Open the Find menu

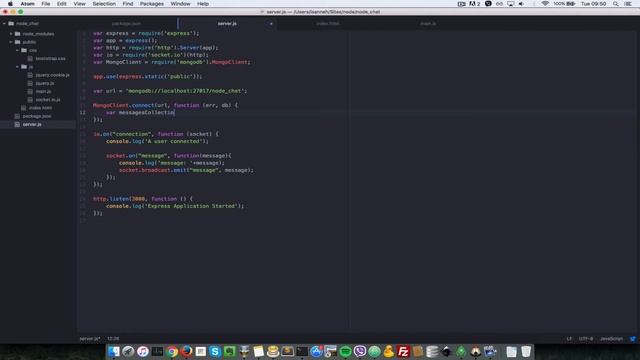(128, 4)
